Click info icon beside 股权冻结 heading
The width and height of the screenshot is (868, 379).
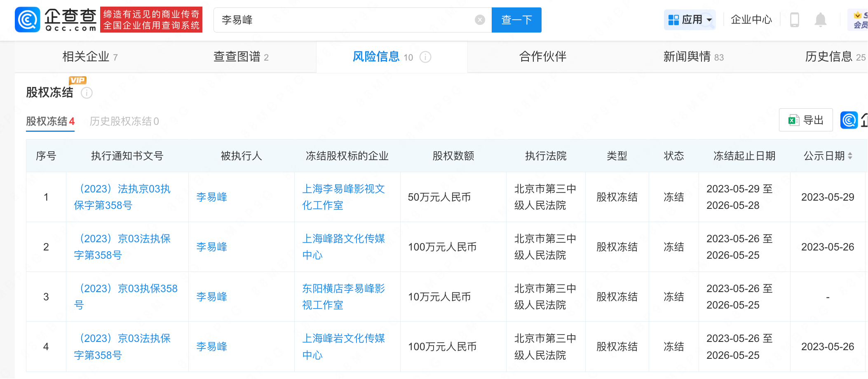coord(87,93)
